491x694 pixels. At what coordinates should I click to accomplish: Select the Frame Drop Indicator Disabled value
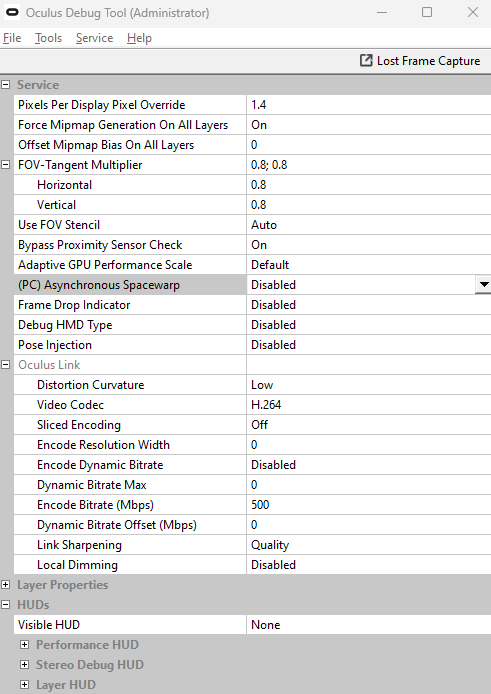pos(369,305)
